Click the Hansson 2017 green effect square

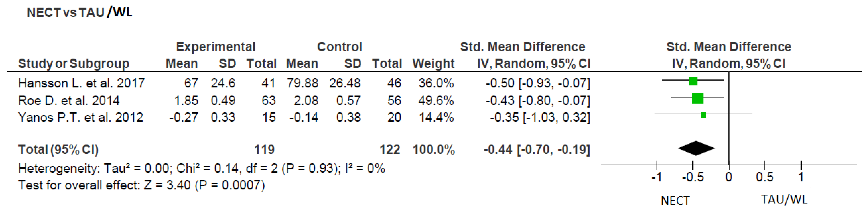[x=693, y=81]
